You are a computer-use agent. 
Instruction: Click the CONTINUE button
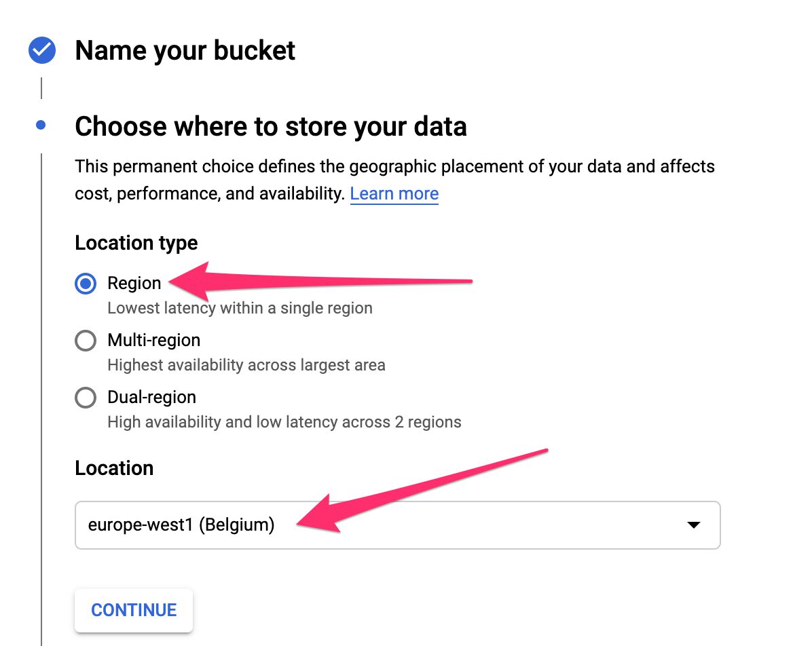[134, 610]
